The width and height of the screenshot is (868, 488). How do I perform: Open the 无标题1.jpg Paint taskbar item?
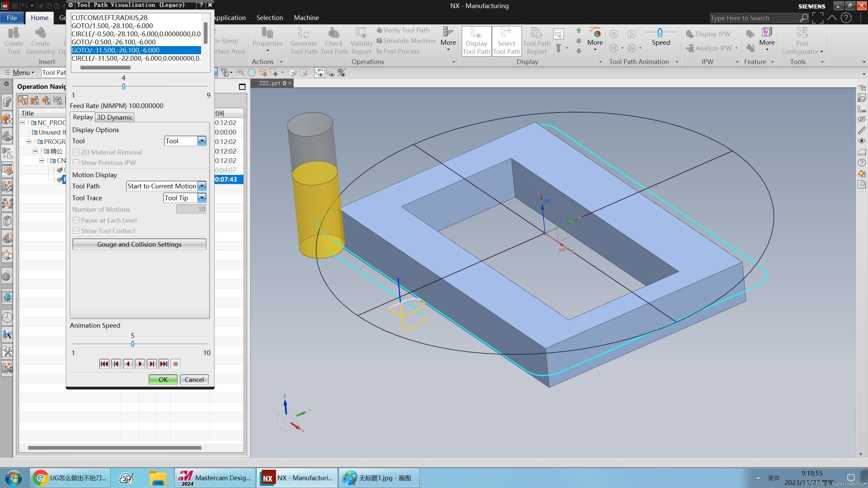click(379, 478)
